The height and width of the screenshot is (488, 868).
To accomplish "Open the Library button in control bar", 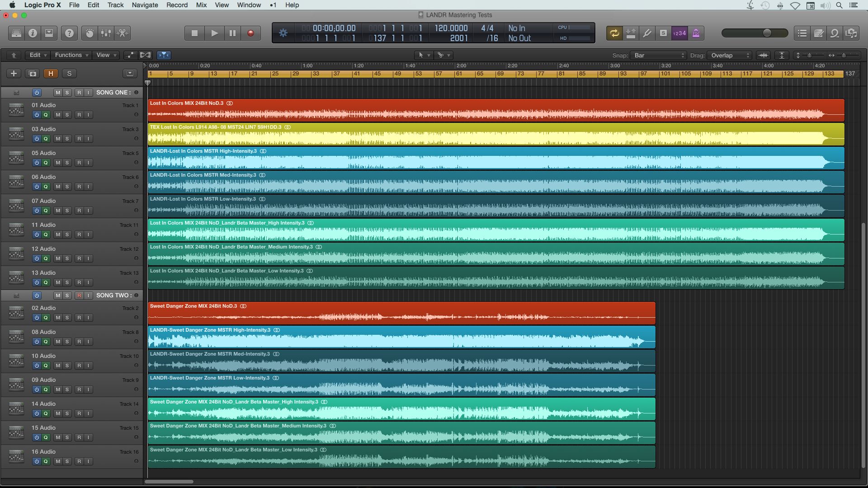I will tap(16, 33).
